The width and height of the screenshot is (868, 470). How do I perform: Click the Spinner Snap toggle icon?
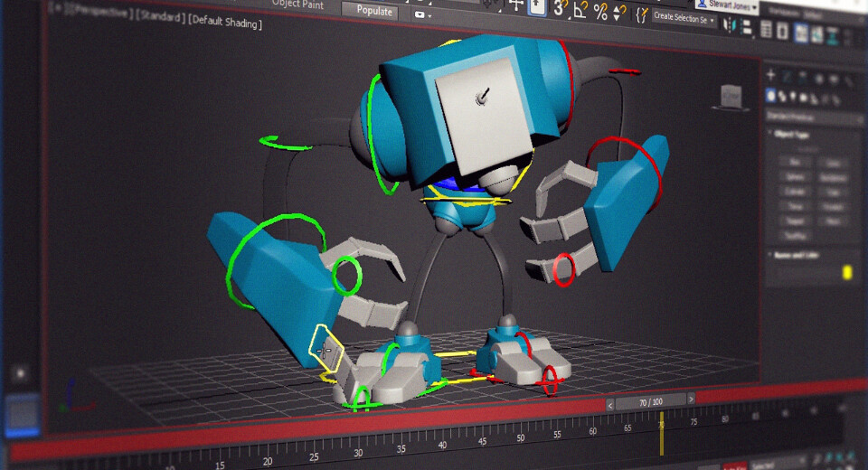pos(619,13)
